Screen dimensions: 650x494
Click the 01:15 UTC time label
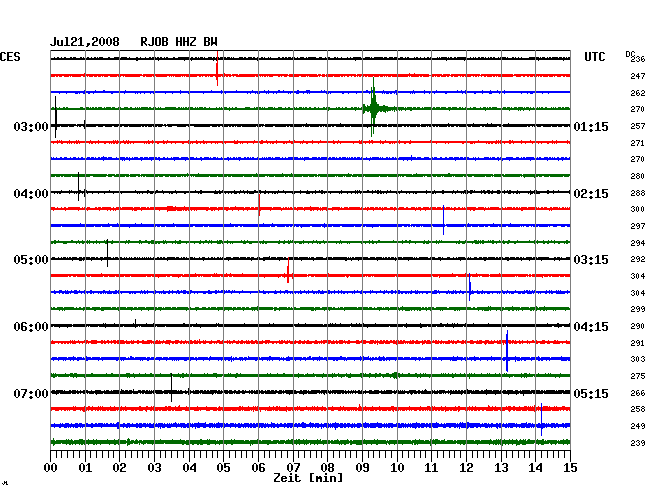(591, 126)
